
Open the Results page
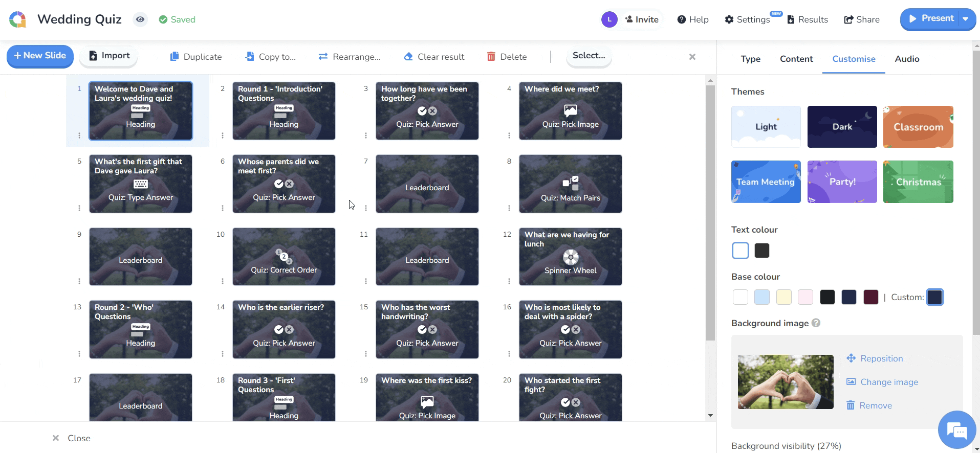[808, 19]
